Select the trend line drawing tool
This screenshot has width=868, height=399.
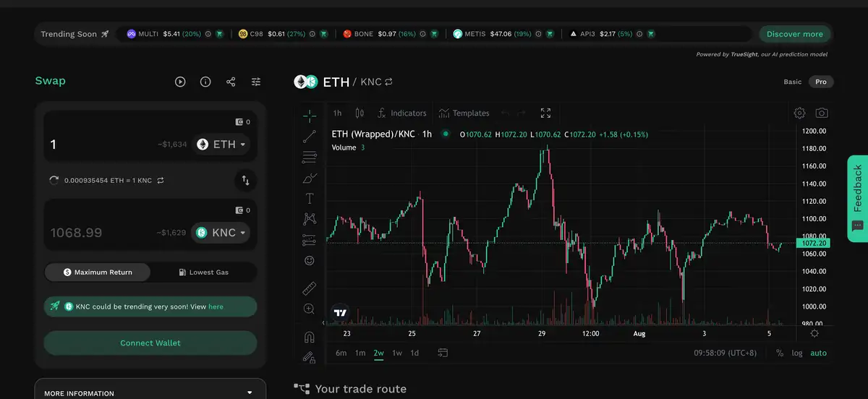(310, 136)
